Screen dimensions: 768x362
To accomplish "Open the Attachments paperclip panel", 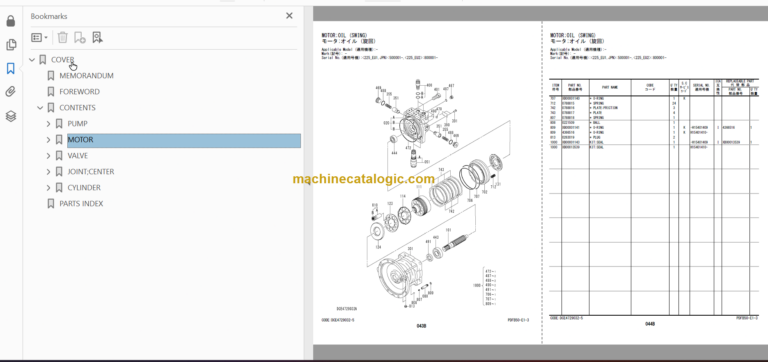I will 11,92.
